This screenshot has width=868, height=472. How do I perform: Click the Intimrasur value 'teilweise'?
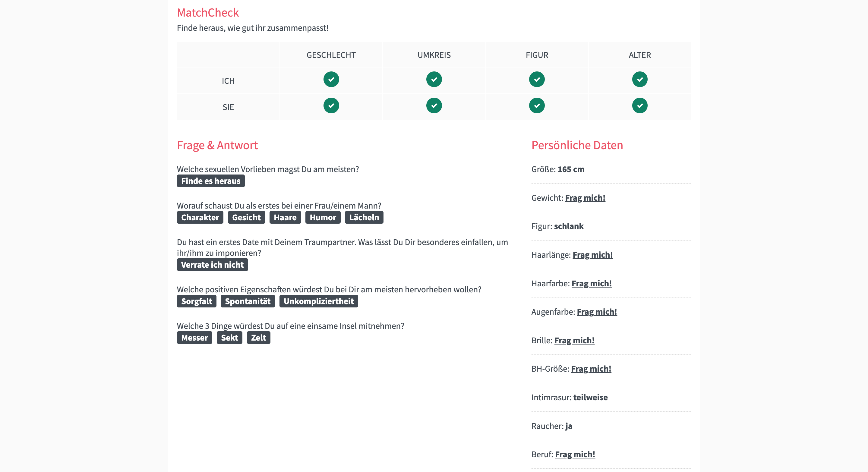coord(590,397)
